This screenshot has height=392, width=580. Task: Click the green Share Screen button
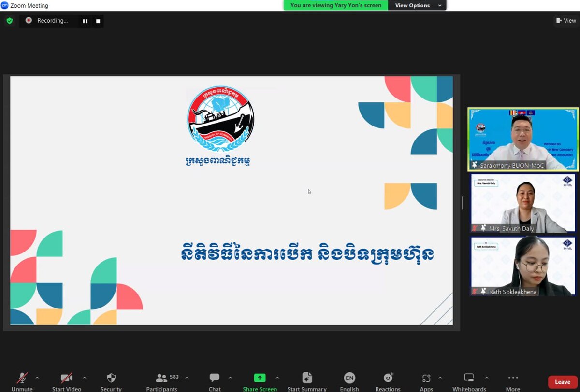click(x=260, y=381)
